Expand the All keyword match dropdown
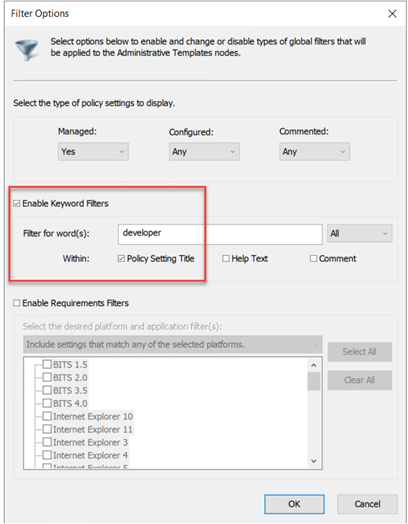 click(x=359, y=233)
